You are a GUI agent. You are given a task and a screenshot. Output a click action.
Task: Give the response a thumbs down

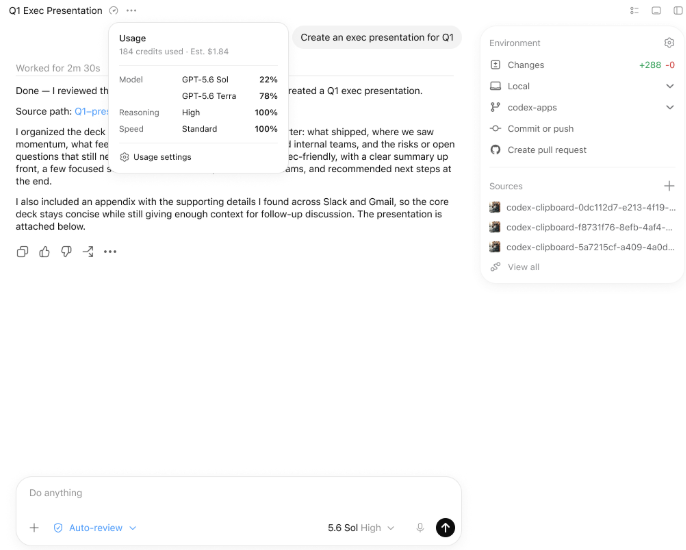(x=66, y=252)
